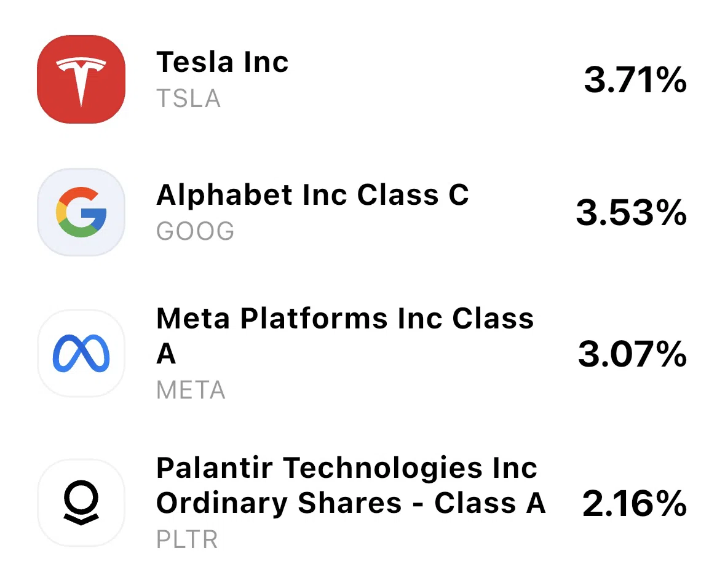The height and width of the screenshot is (588, 725).
Task: Click the PLTR ticker symbol
Action: tap(188, 539)
